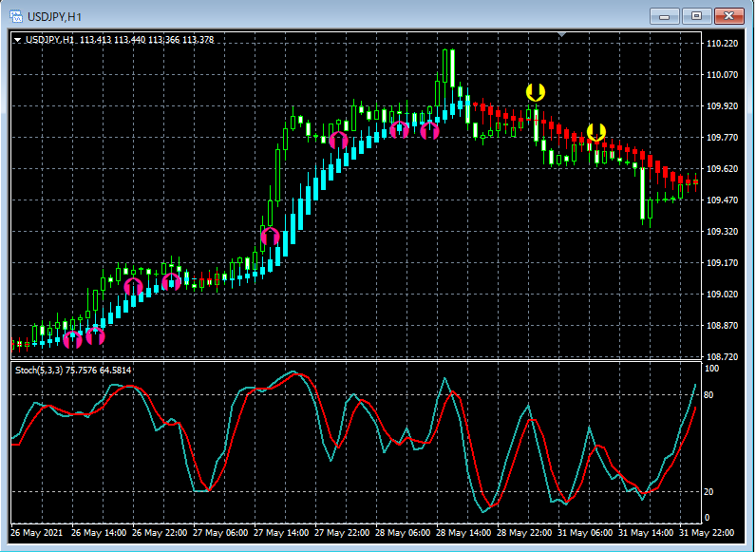Image resolution: width=756 pixels, height=552 pixels.
Task: Expand the triangle beside the USDJPY,H1 chart label
Action: pyautogui.click(x=18, y=40)
